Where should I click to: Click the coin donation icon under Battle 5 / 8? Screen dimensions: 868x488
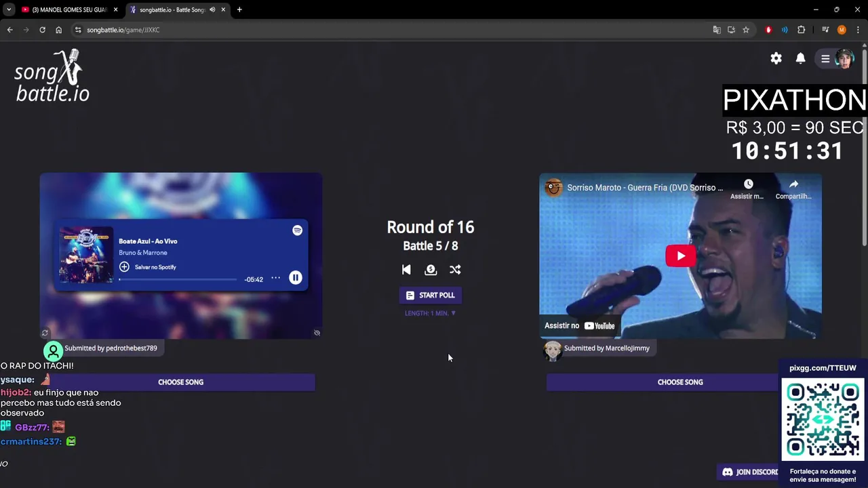[431, 270]
